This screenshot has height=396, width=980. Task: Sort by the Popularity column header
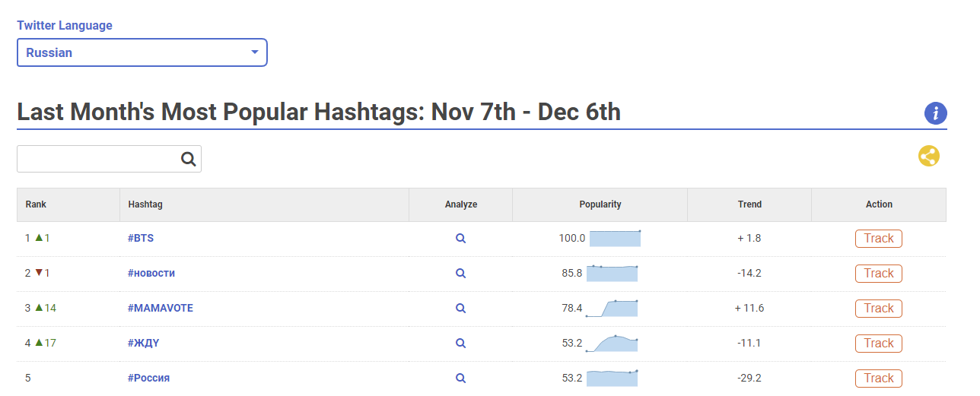(x=600, y=204)
